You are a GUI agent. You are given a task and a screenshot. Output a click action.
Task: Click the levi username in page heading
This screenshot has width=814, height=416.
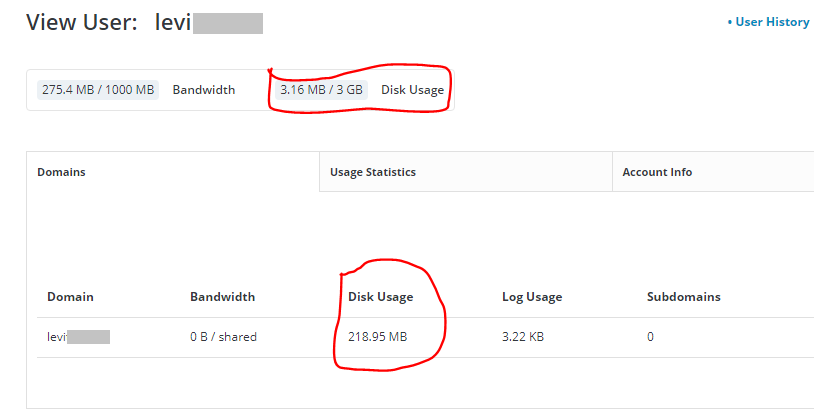208,23
